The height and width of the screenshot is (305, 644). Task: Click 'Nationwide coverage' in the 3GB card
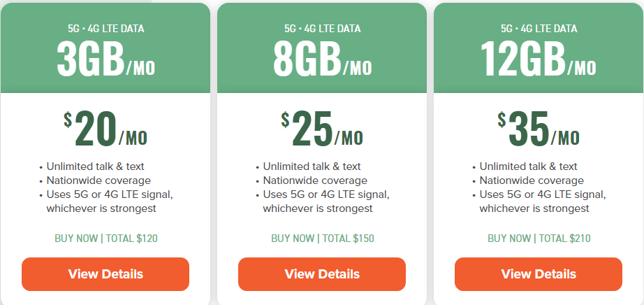coord(88,180)
